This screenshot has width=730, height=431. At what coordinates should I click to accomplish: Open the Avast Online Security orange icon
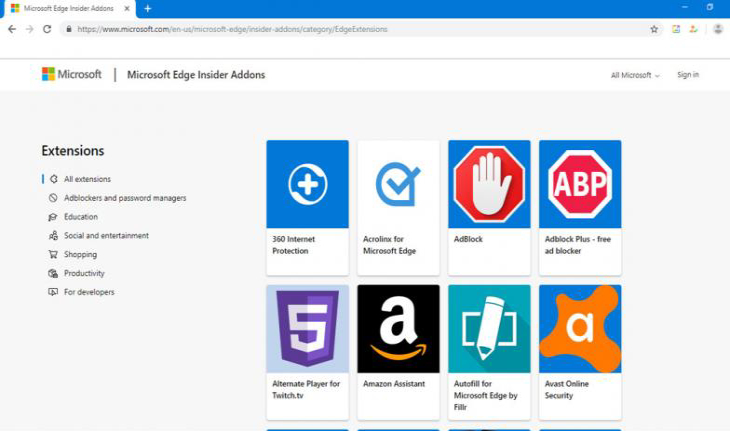(x=580, y=329)
